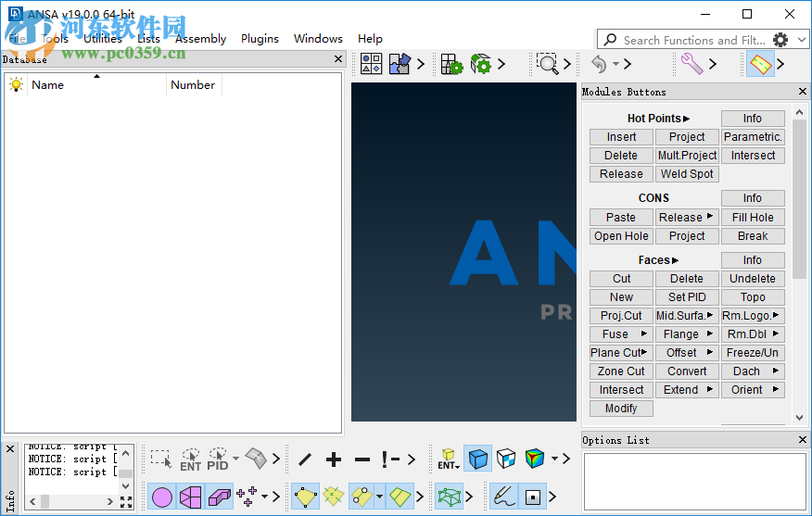Click the puzzle pieces assembly icon
The height and width of the screenshot is (516, 812).
(400, 64)
